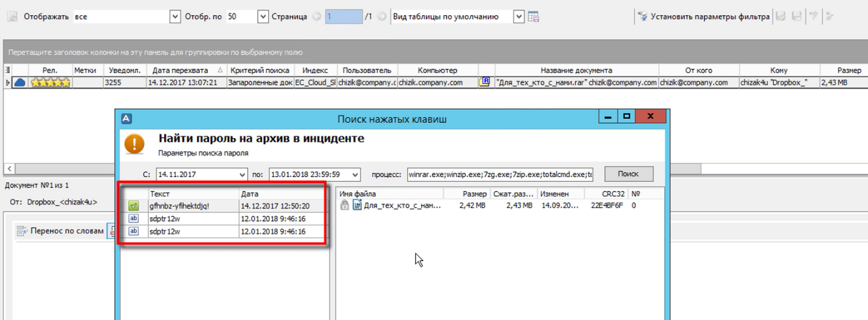868x320 pixels.
Task: Click the Сжат.раз... column header
Action: (x=513, y=193)
